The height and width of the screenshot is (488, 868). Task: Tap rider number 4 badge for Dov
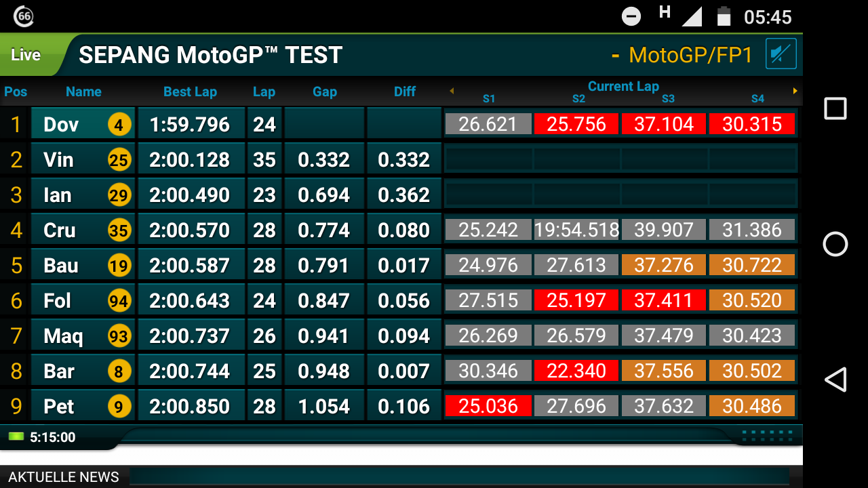coord(119,125)
